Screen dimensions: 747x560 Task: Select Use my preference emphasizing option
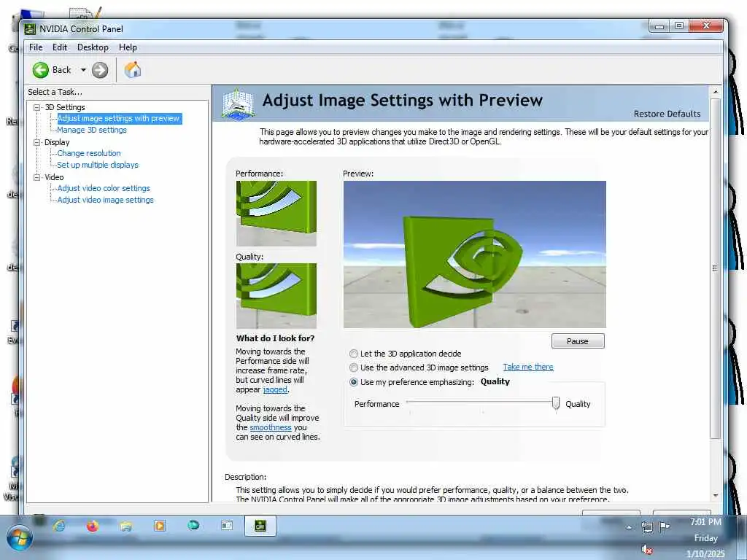(354, 382)
